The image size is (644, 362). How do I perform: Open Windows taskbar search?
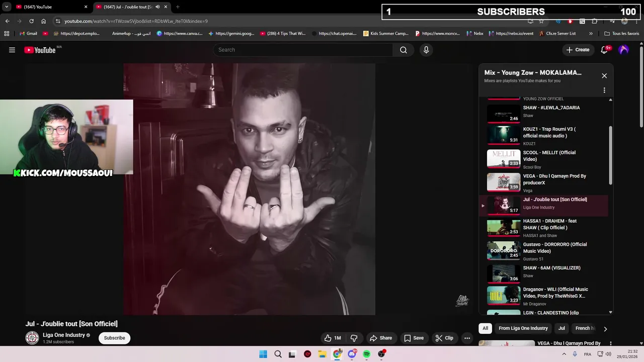(278, 354)
